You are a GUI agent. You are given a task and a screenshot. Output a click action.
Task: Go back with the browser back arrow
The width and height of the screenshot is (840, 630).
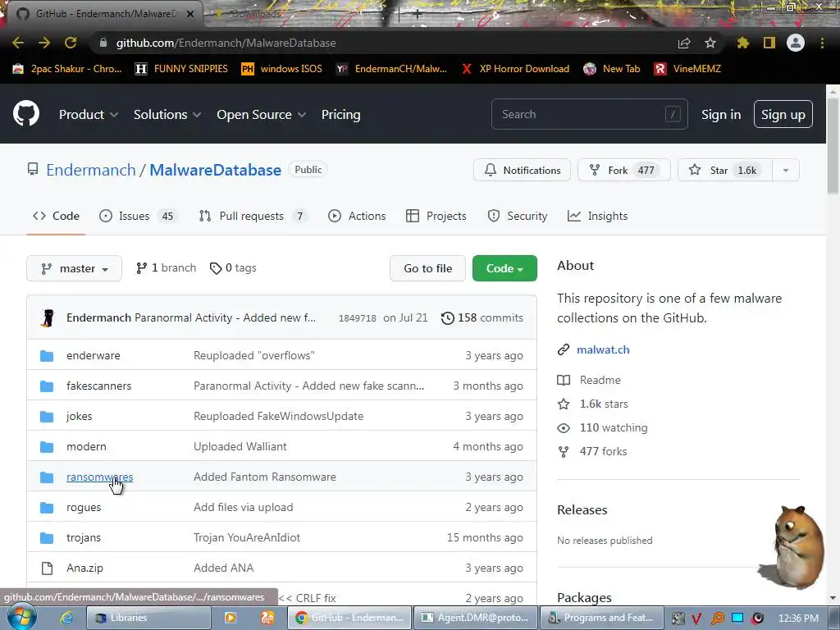(x=18, y=43)
